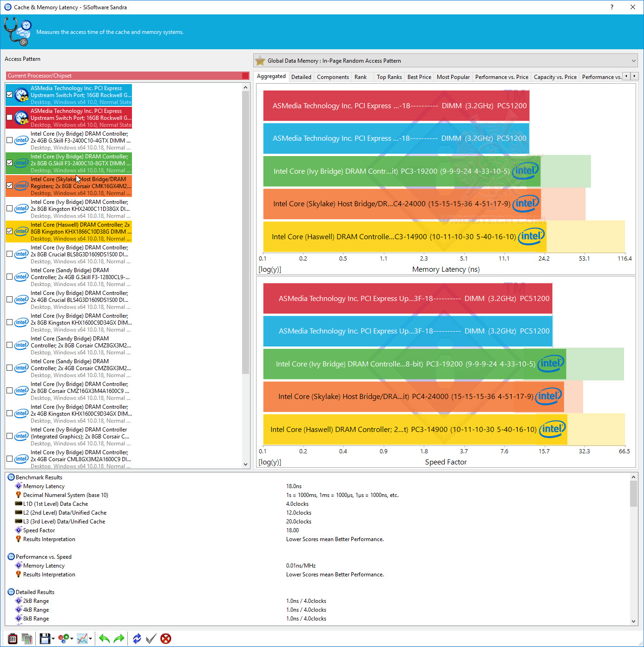This screenshot has width=644, height=647.
Task: Click the chip icon beside L1D Data Cache
Action: 19,503
